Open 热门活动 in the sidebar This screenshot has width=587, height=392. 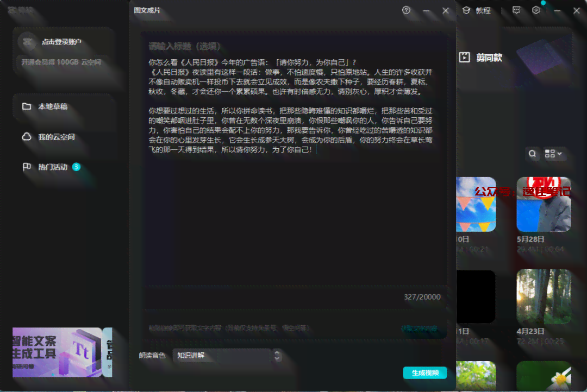tap(63, 167)
